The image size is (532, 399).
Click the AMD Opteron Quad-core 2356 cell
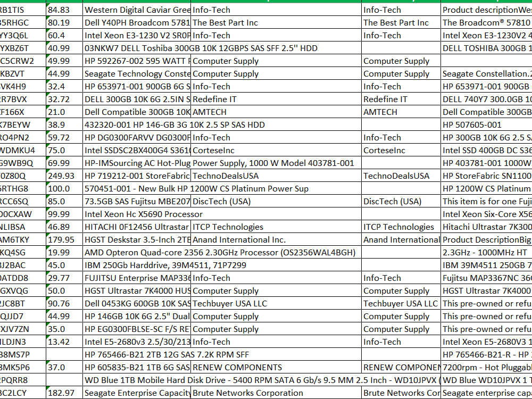[137, 252]
